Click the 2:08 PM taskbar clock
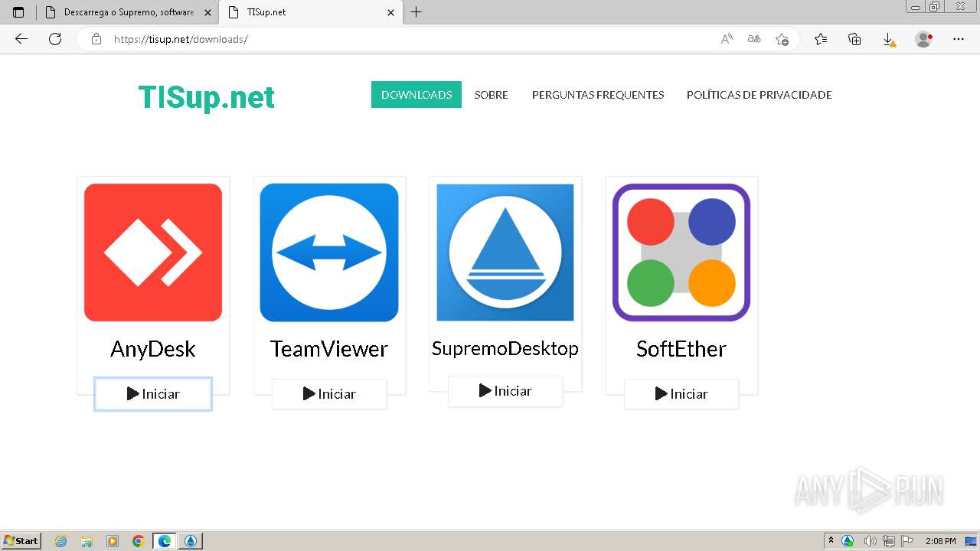The height and width of the screenshot is (551, 980). pos(941,541)
